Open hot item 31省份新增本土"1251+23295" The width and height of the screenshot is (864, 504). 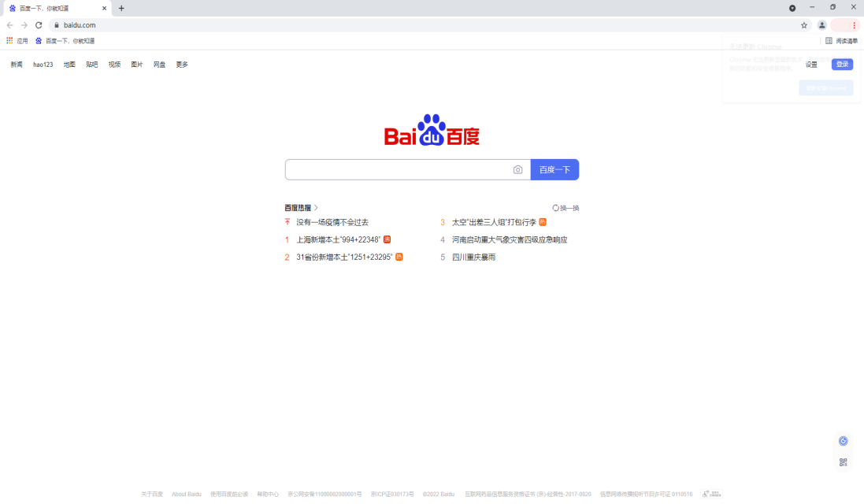point(344,258)
